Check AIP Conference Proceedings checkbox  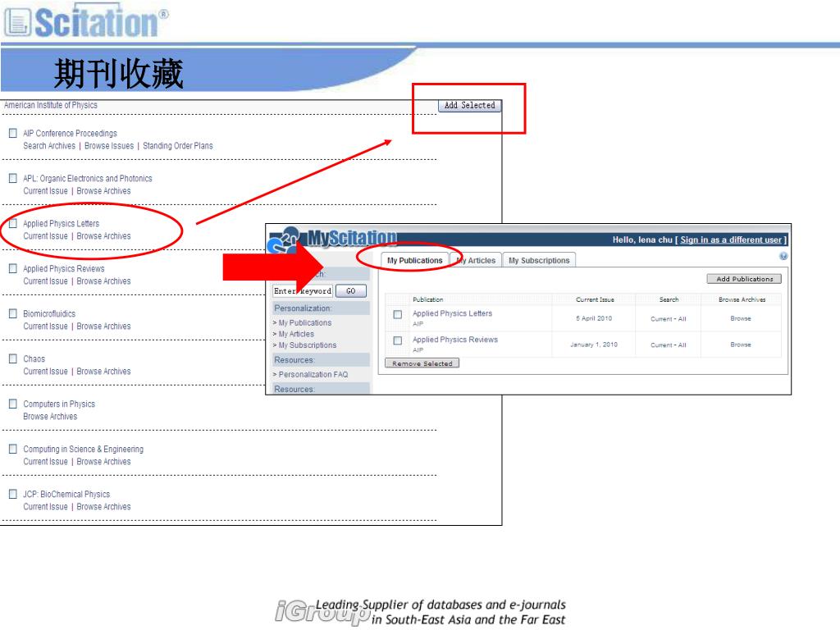[x=13, y=133]
